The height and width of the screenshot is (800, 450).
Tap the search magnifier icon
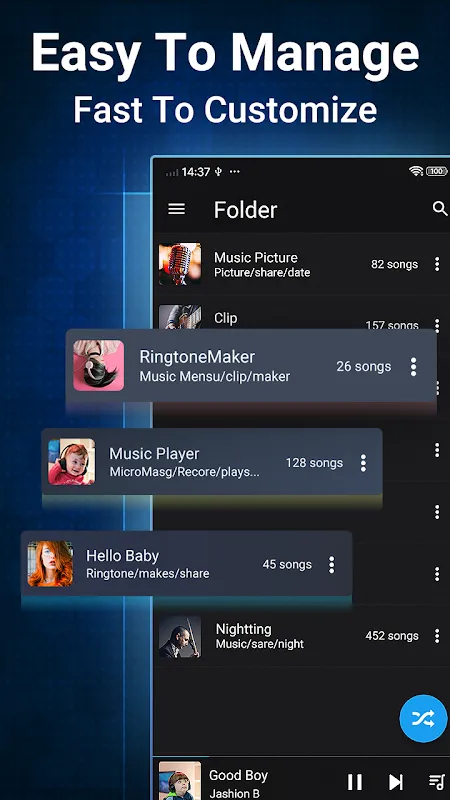440,208
